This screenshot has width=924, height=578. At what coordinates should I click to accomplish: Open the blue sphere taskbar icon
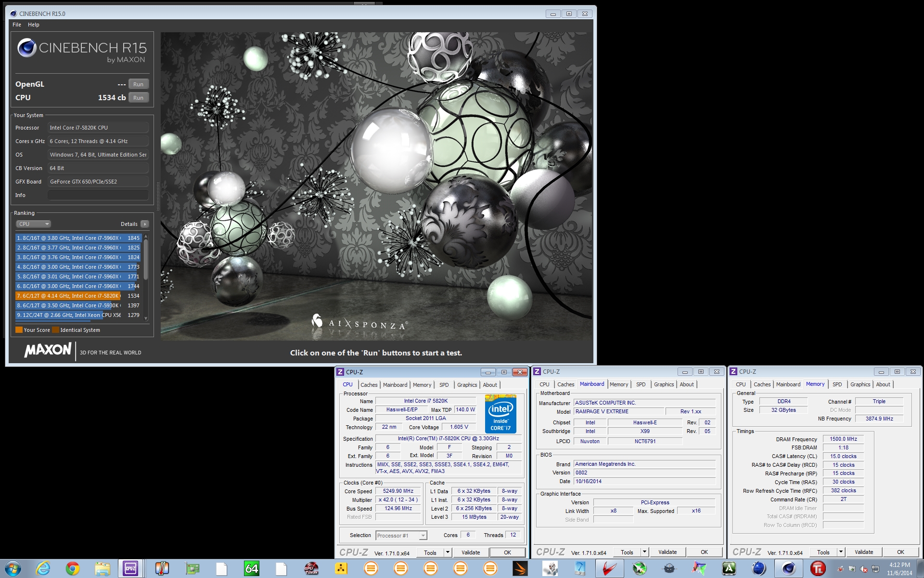(759, 568)
